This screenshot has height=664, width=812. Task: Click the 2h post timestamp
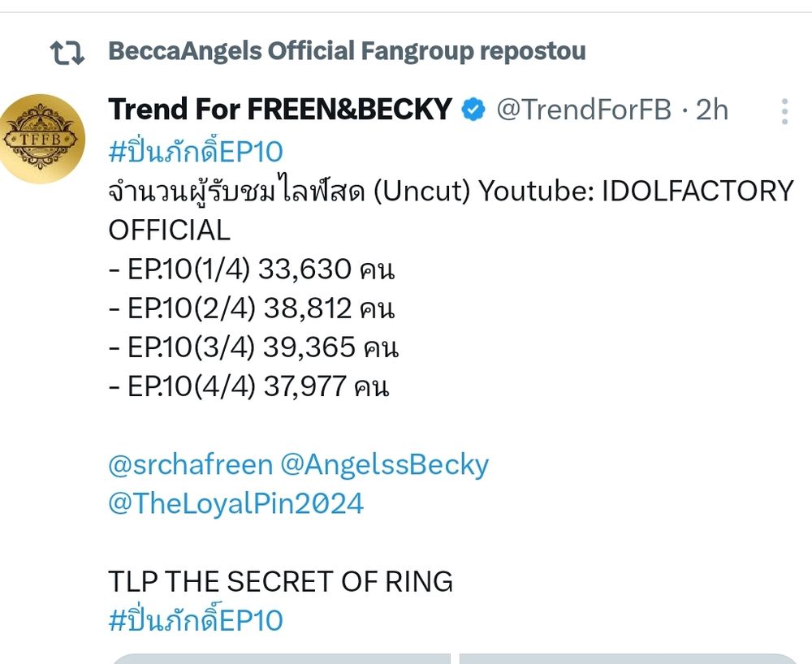pyautogui.click(x=712, y=110)
